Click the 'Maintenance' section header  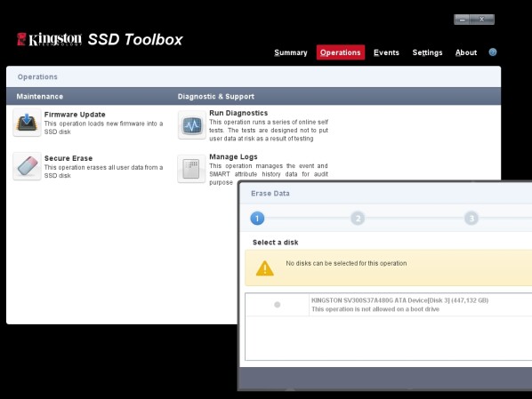(40, 97)
